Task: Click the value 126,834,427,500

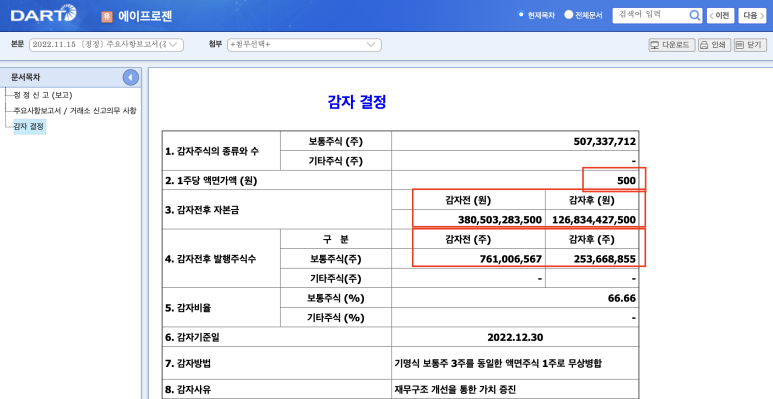Action: coord(594,219)
